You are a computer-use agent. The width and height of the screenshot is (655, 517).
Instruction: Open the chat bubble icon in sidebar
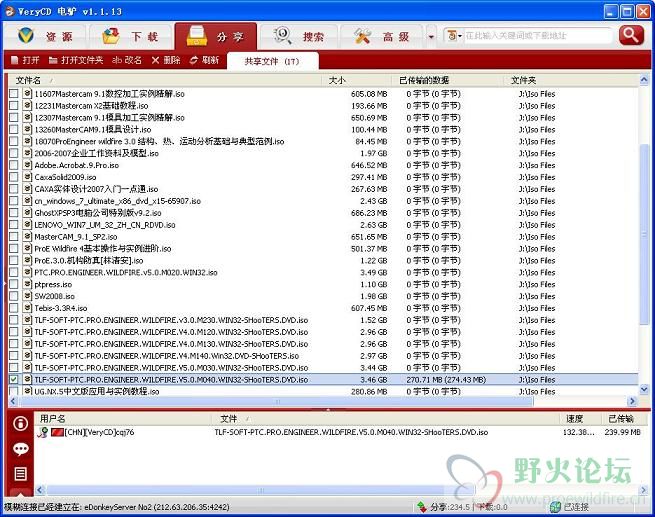click(x=20, y=449)
